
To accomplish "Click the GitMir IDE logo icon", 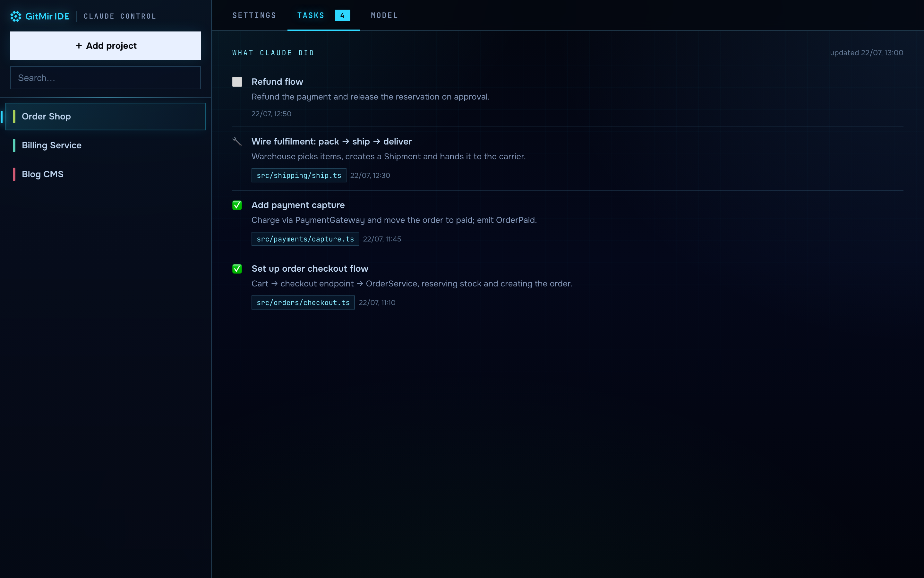I will (16, 16).
